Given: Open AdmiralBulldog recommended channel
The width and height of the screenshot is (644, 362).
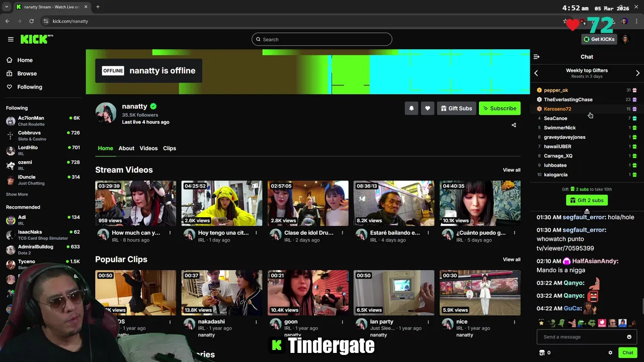Looking at the screenshot, I should pyautogui.click(x=43, y=249).
